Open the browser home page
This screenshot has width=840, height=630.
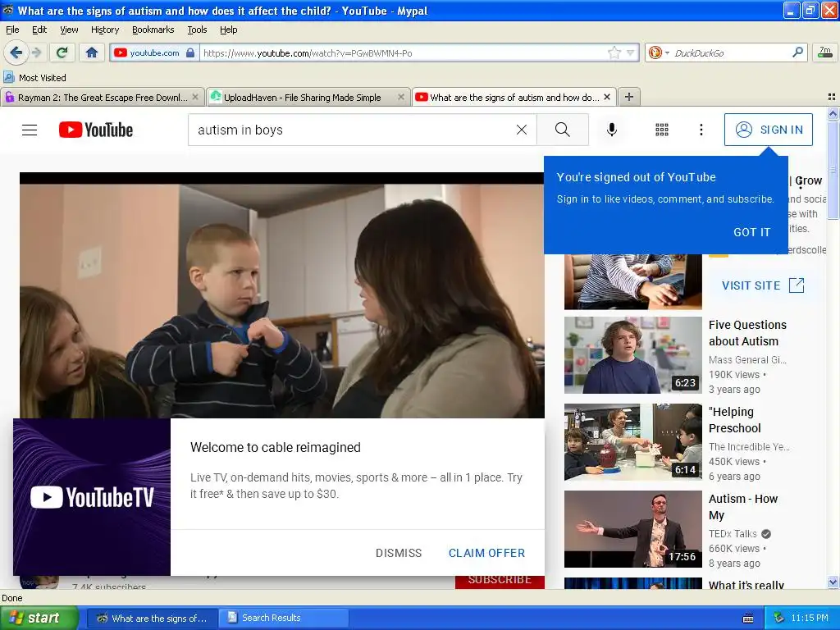(x=92, y=52)
